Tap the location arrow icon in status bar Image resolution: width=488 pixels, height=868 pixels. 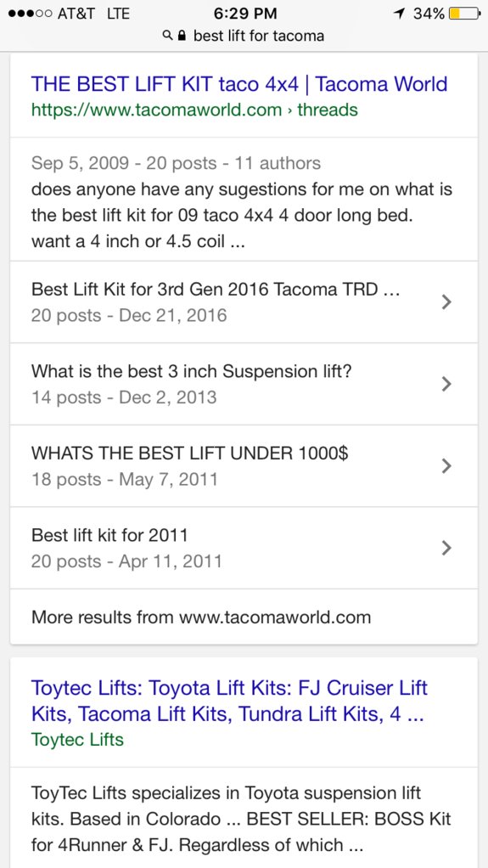398,14
